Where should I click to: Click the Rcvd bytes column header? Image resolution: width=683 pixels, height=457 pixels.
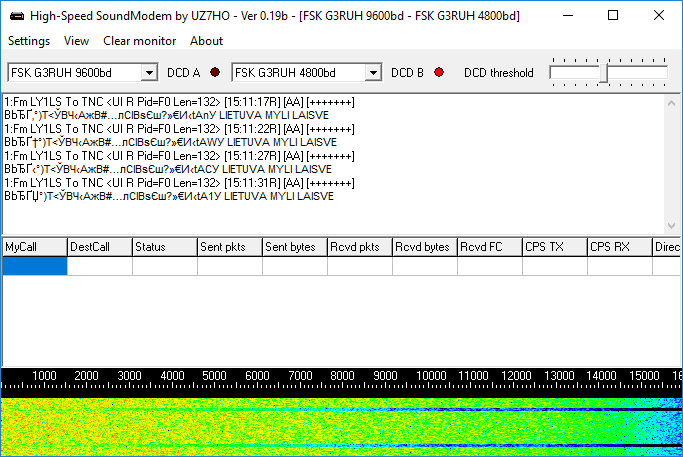tap(424, 247)
